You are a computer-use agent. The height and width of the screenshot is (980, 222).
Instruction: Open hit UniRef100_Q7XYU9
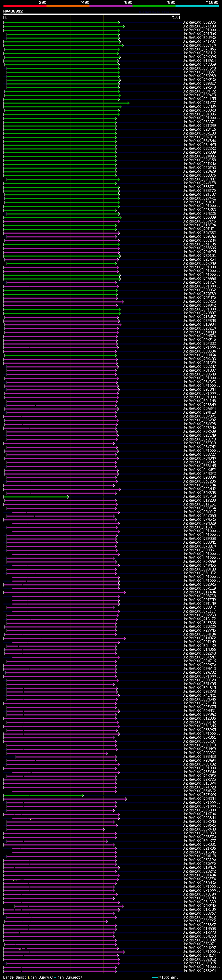tap(199, 26)
